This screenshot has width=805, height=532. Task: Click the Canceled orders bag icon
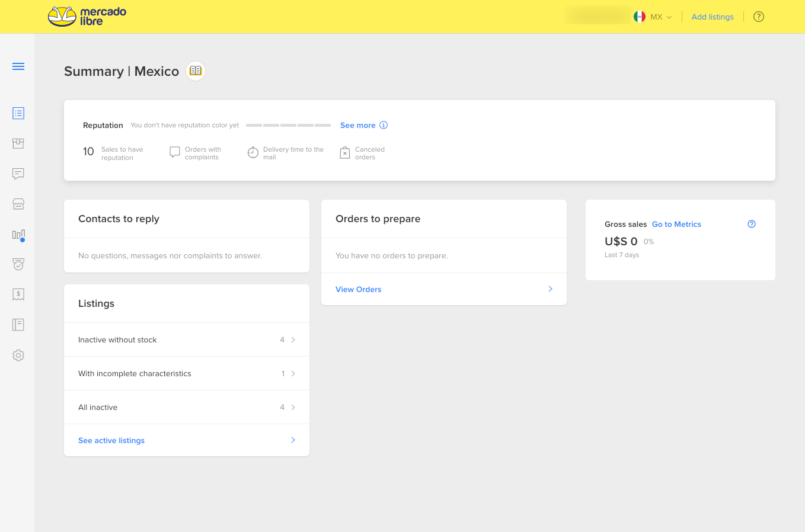point(345,153)
